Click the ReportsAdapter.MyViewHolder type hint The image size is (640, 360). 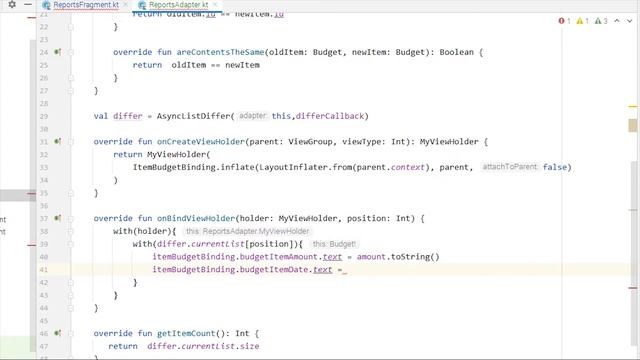click(247, 231)
